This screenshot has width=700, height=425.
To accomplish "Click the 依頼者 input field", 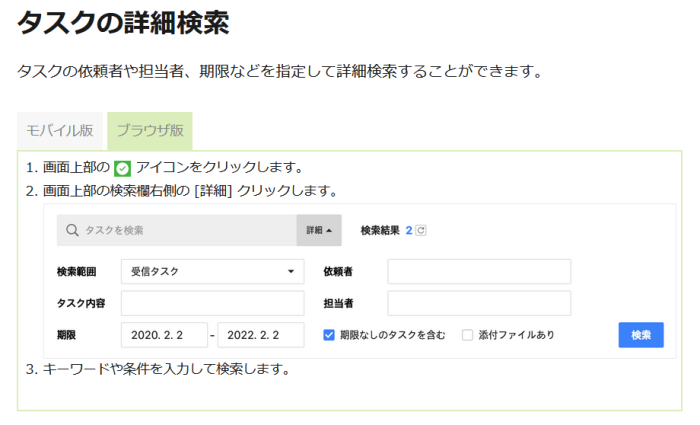I will (x=479, y=271).
